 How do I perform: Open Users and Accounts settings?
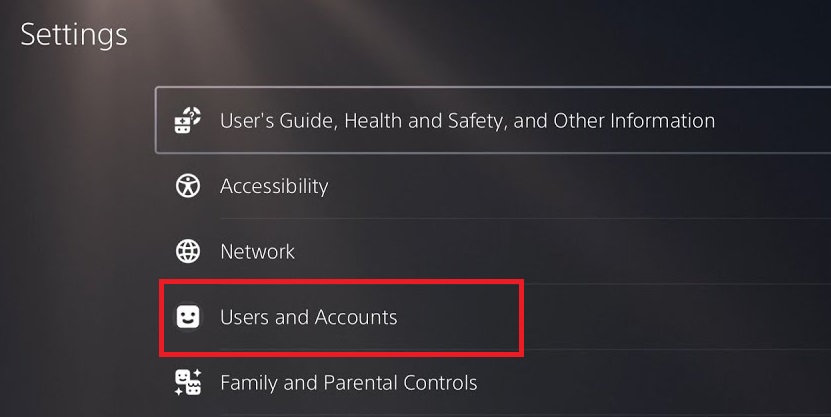click(308, 317)
